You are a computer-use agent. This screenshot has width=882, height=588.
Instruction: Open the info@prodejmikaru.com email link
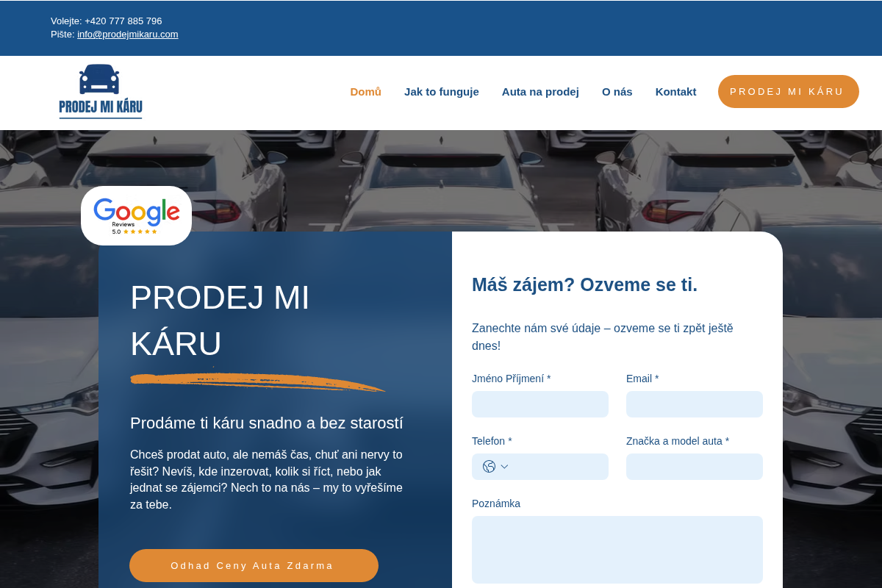(128, 34)
